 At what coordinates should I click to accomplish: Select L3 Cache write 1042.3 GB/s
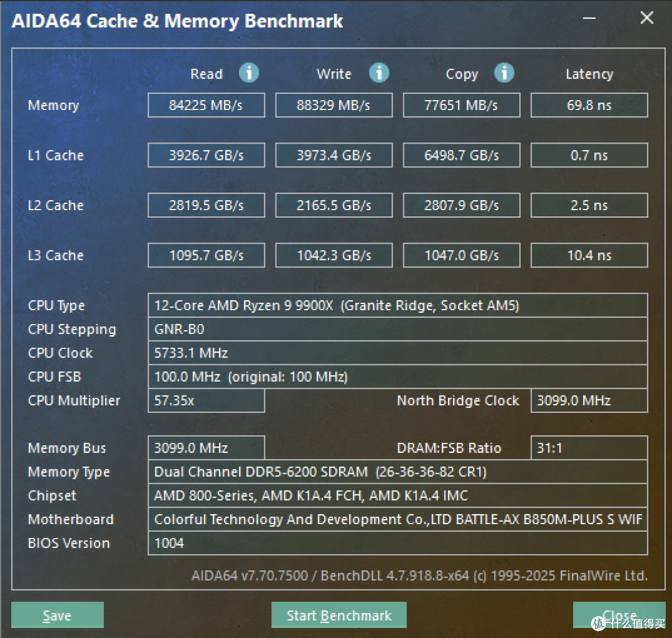[x=334, y=255]
